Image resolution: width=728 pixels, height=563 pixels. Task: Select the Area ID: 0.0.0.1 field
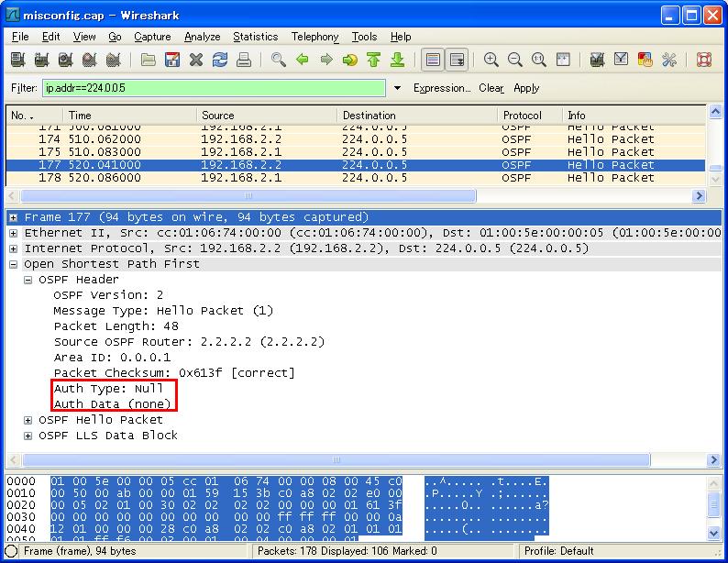point(112,358)
